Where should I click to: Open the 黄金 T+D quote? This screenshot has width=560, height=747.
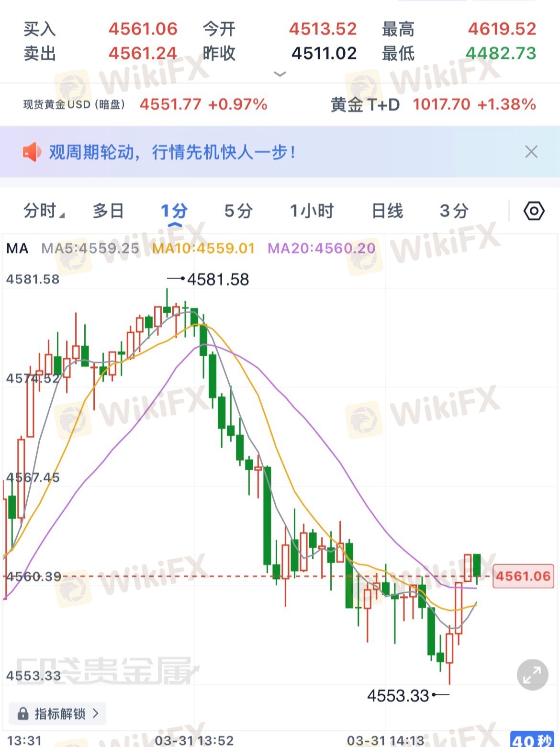click(433, 104)
